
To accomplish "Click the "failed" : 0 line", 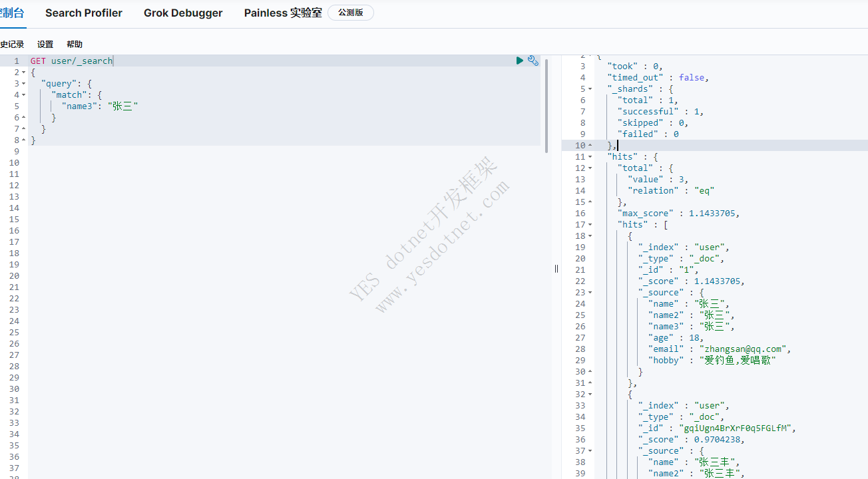I will point(648,134).
